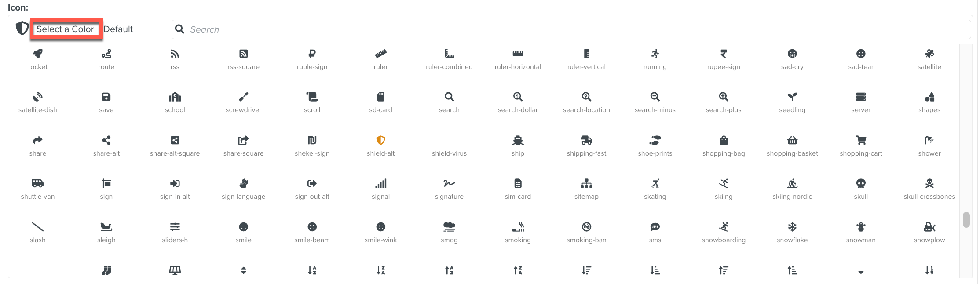
Task: Choose the shield-alt icon
Action: tap(380, 141)
